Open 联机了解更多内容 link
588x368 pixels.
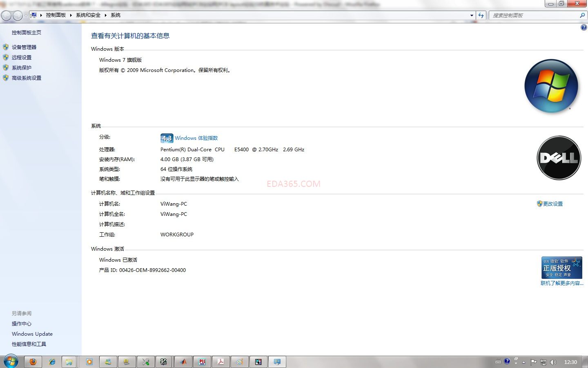562,283
